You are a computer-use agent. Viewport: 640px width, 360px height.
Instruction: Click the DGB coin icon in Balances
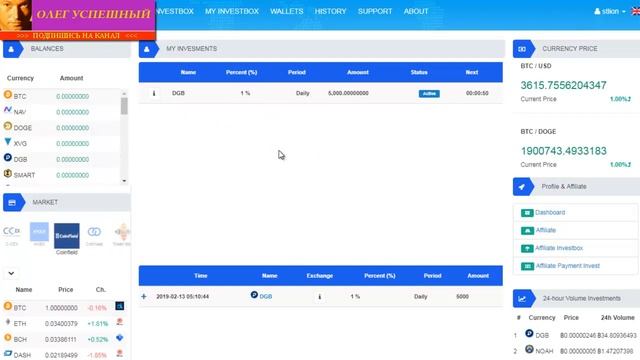(8, 158)
